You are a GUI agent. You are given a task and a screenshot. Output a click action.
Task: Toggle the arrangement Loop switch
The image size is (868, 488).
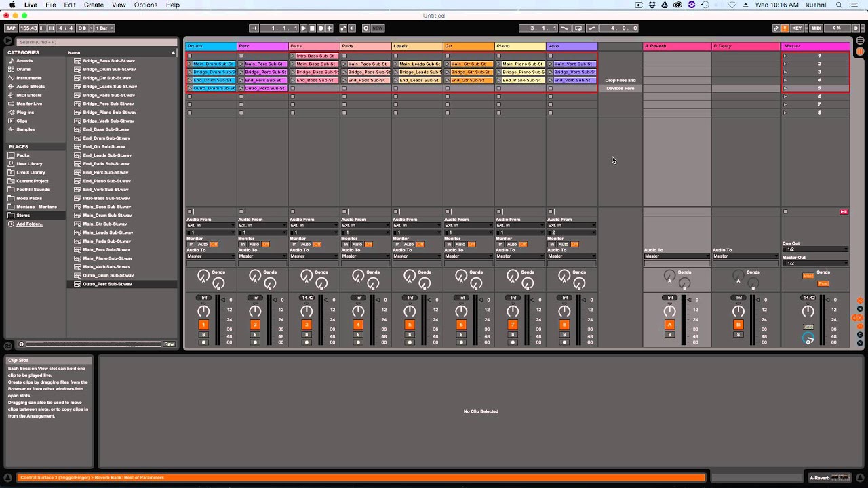578,28
